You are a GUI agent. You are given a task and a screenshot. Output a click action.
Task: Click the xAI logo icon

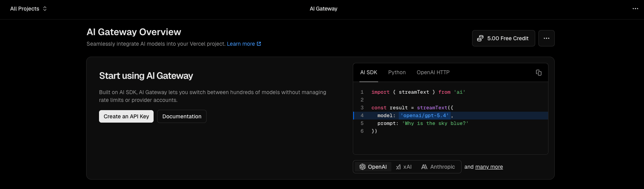click(398, 167)
